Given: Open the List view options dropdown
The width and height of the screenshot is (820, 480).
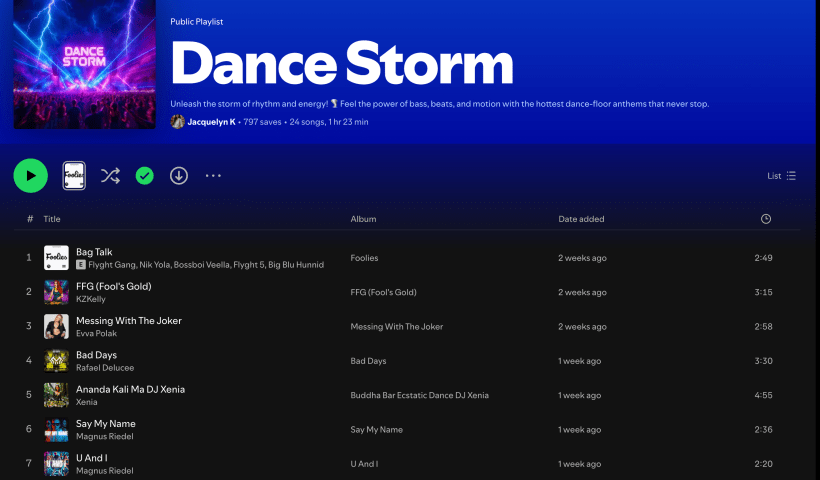Looking at the screenshot, I should (x=781, y=176).
